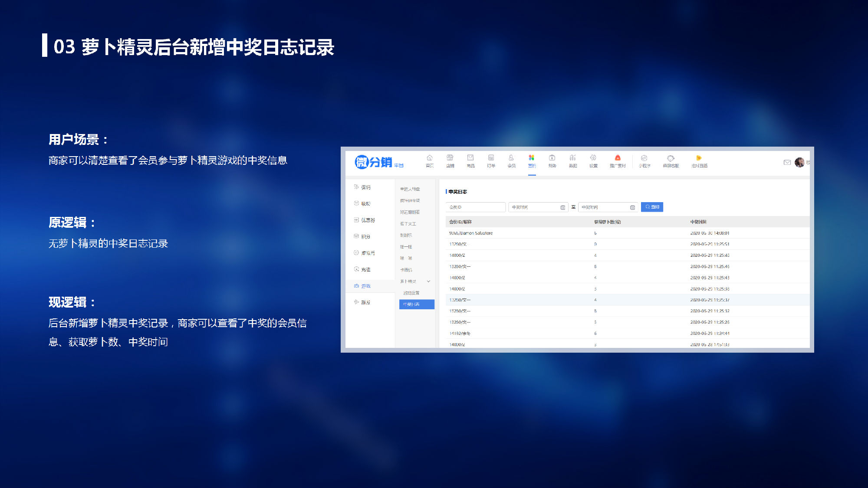Image resolution: width=868 pixels, height=488 pixels.
Task: Open calendar of first 中奖时间 field
Action: [563, 207]
